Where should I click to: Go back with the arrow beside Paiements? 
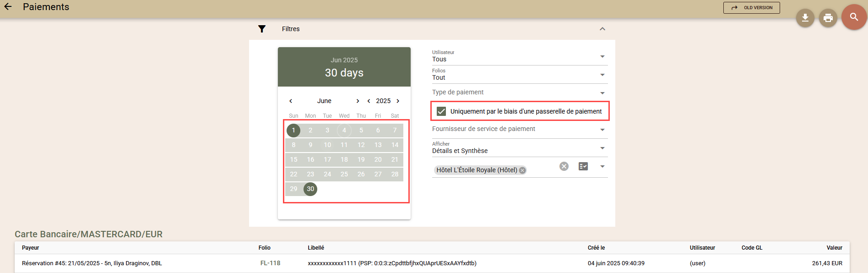click(x=8, y=7)
